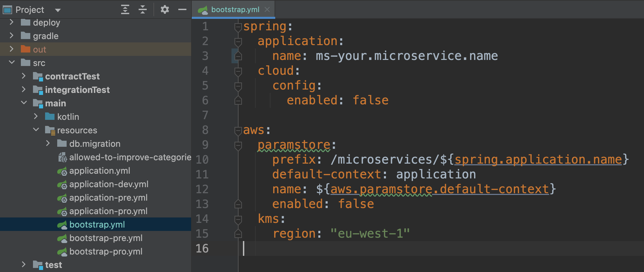Viewport: 644px width, 272px height.
Task: Select bootstrap.yml in project tree
Action: pos(97,225)
